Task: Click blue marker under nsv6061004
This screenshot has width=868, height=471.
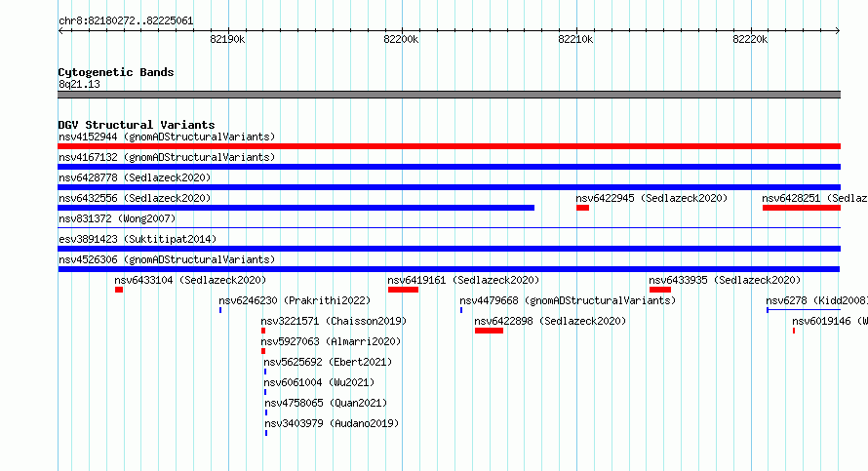Action: 265,392
